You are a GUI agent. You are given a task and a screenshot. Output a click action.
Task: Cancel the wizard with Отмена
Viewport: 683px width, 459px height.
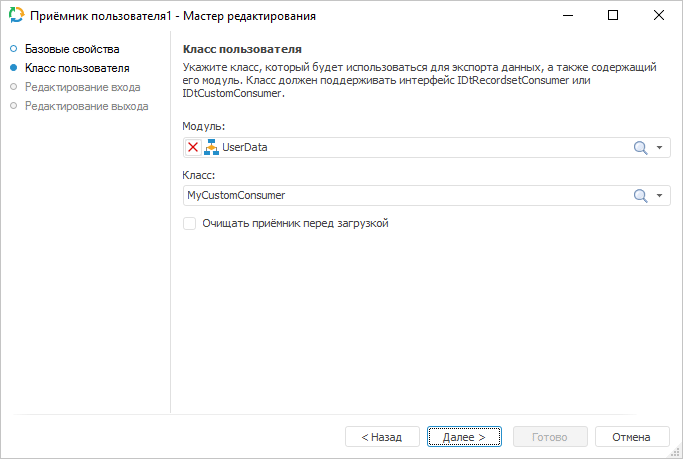[x=631, y=437]
